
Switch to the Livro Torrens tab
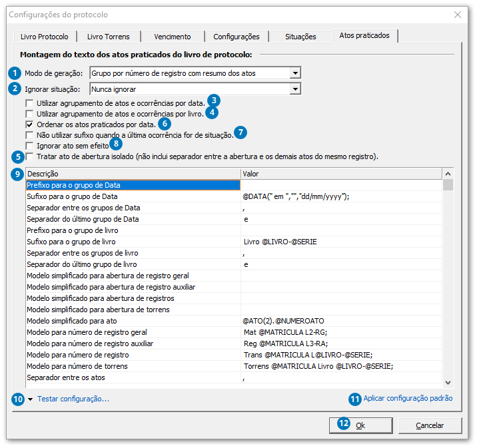[x=108, y=37]
